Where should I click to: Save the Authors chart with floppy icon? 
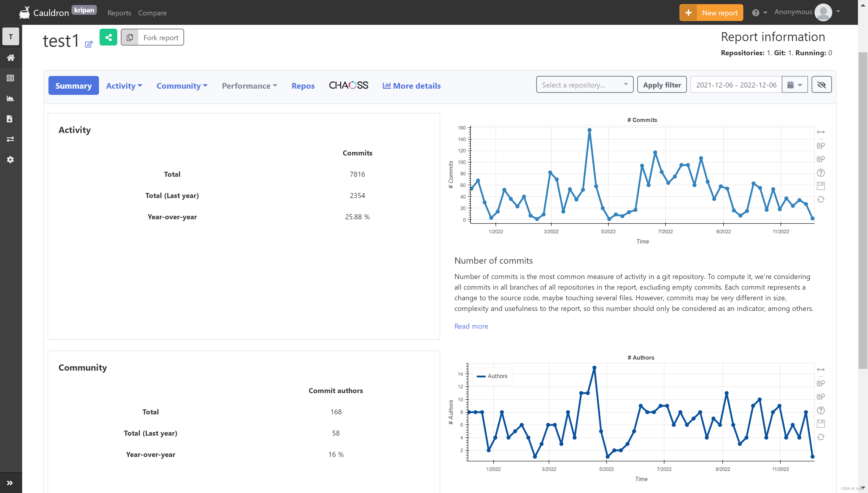(x=821, y=424)
